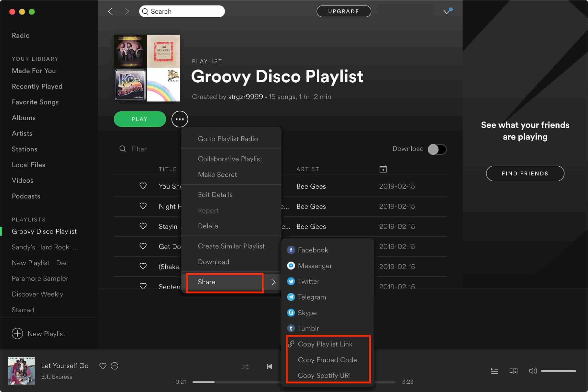Click the FIND FRIENDS button
This screenshot has height=392, width=588.
click(525, 174)
